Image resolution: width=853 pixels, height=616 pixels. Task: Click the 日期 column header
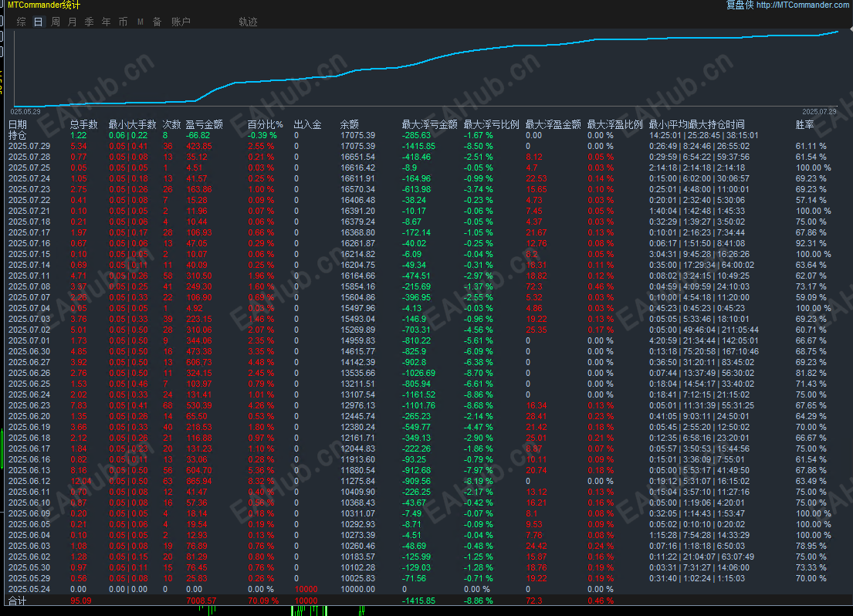18,124
